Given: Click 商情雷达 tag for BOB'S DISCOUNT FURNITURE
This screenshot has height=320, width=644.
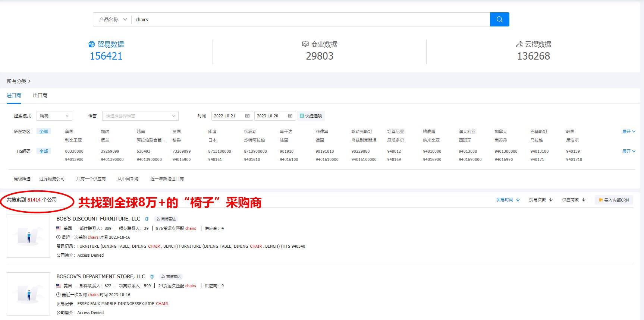Looking at the screenshot, I should point(166,219).
